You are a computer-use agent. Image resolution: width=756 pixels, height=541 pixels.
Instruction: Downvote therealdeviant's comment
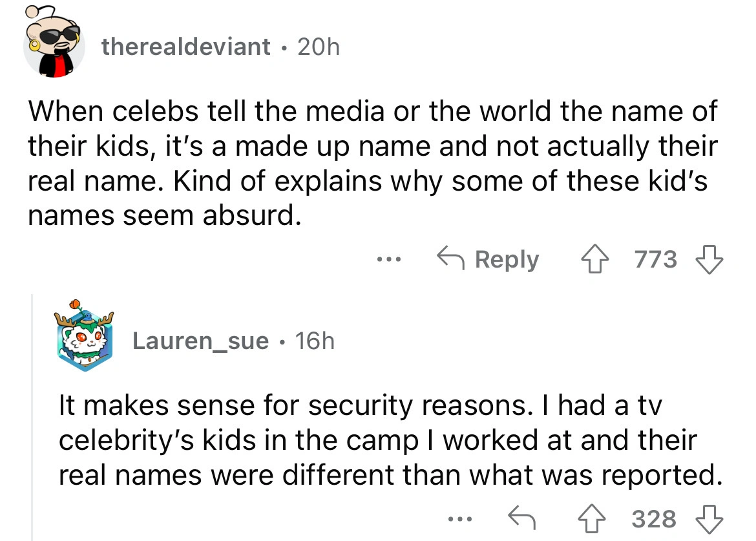click(708, 259)
